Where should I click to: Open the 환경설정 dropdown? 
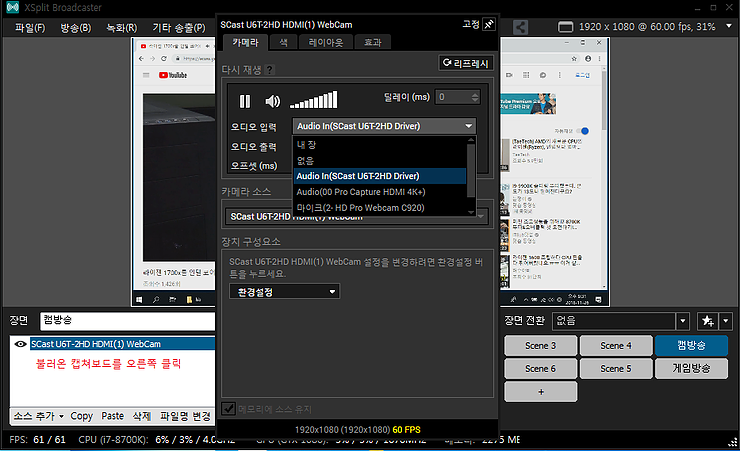pyautogui.click(x=284, y=292)
